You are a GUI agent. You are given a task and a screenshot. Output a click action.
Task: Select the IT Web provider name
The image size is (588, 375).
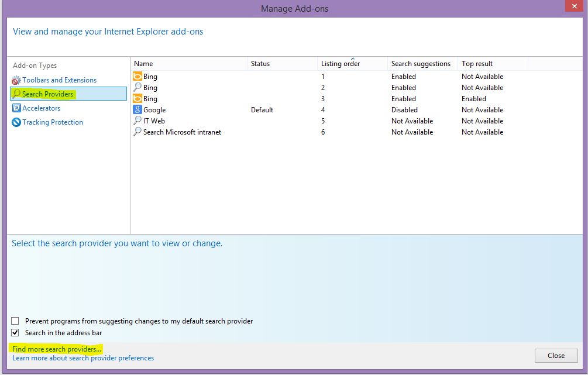click(154, 121)
